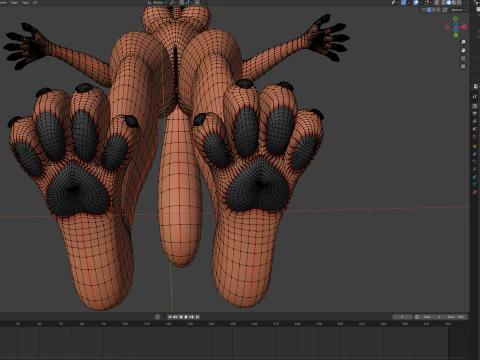Image resolution: width=480 pixels, height=360 pixels.
Task: Toggle snapping magnet in header
Action: (182, 2)
